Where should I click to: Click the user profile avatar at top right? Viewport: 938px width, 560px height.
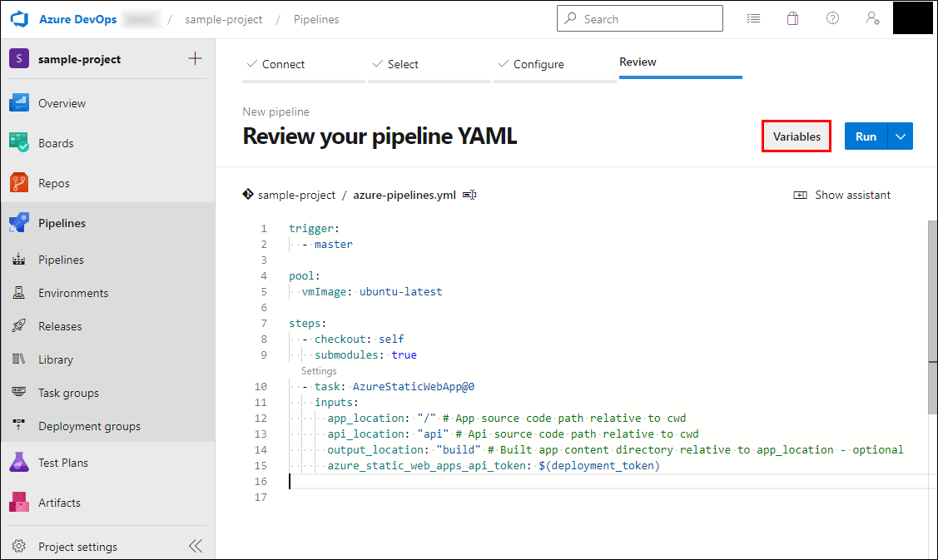tap(912, 18)
